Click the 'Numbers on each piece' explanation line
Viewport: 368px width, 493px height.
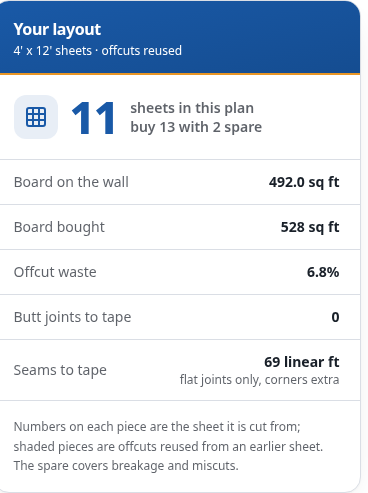tap(157, 427)
